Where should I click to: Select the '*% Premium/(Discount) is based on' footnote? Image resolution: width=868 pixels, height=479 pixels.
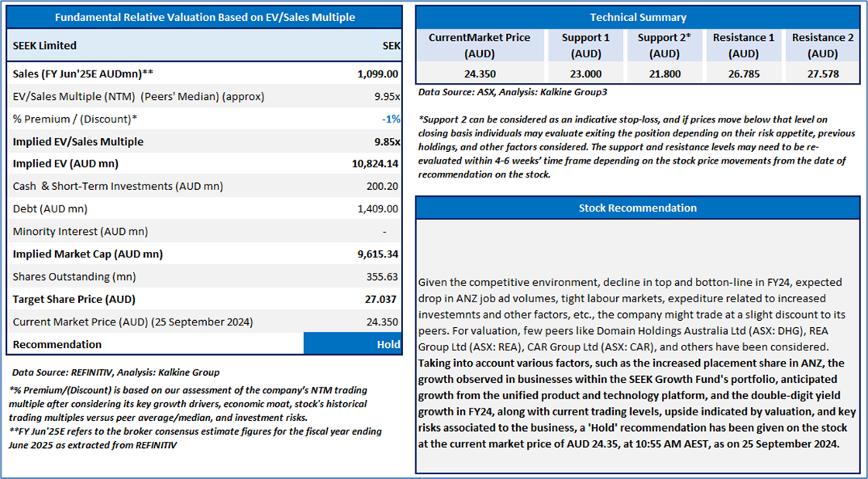[x=188, y=405]
